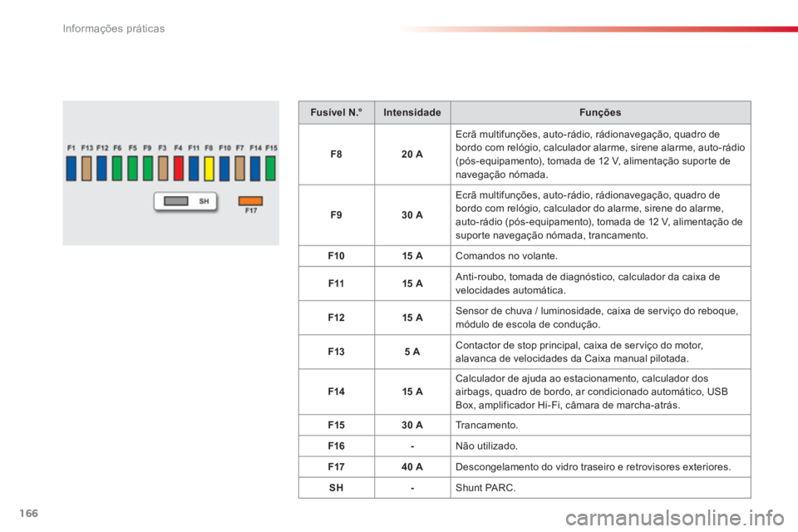The width and height of the screenshot is (798, 532).
Task: Click the 'F1' label in the diagram
Action: click(x=71, y=148)
